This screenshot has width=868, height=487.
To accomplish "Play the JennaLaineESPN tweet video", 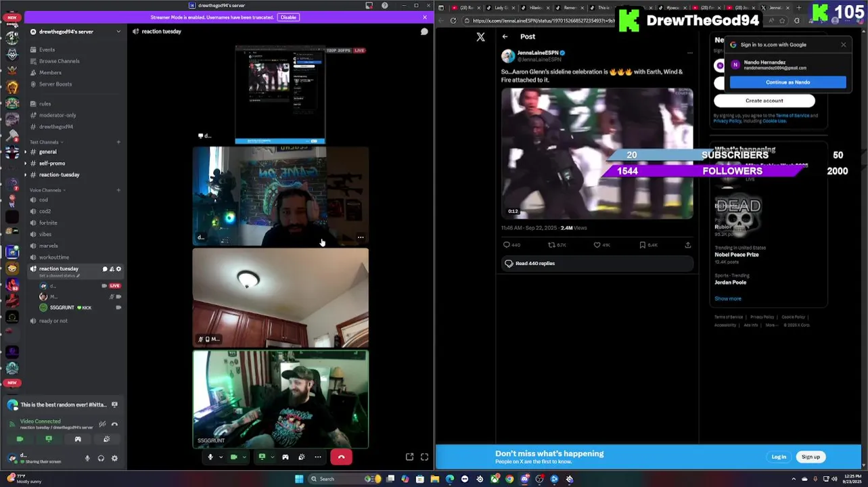I will pos(597,153).
